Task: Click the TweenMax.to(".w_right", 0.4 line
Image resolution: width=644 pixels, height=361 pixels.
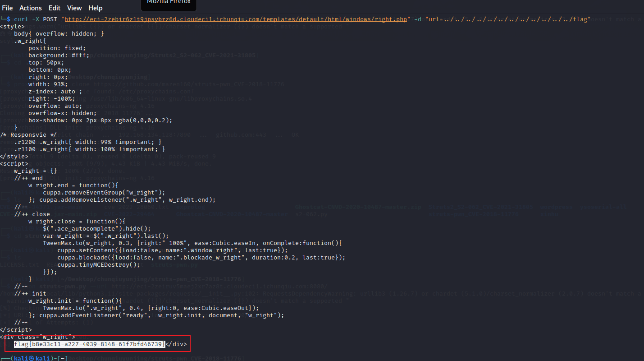Action: pyautogui.click(x=151, y=308)
